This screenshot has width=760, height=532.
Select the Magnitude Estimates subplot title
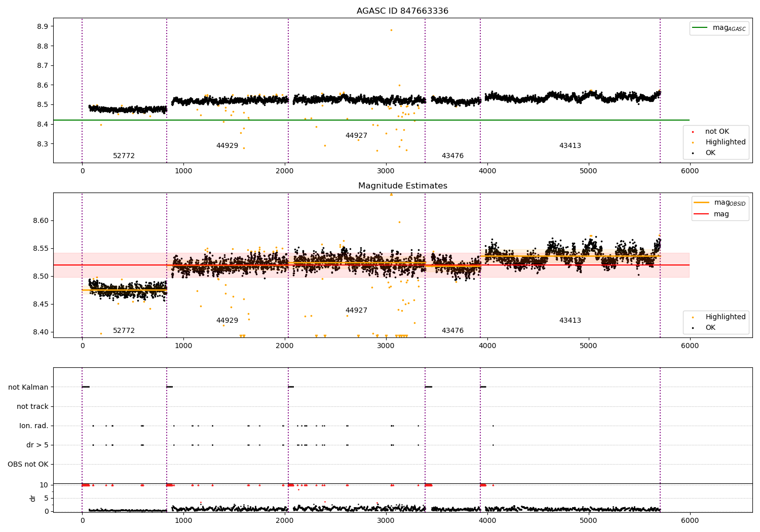pos(403,186)
